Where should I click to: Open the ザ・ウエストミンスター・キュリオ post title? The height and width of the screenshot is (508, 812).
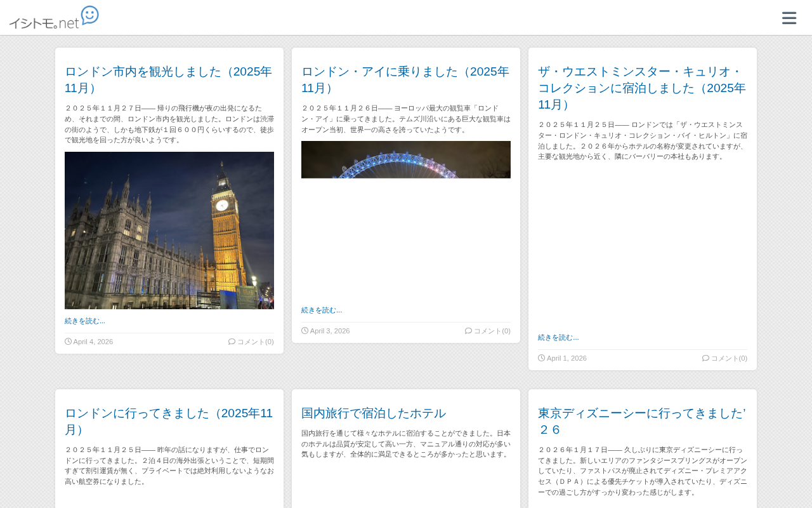pos(642,88)
